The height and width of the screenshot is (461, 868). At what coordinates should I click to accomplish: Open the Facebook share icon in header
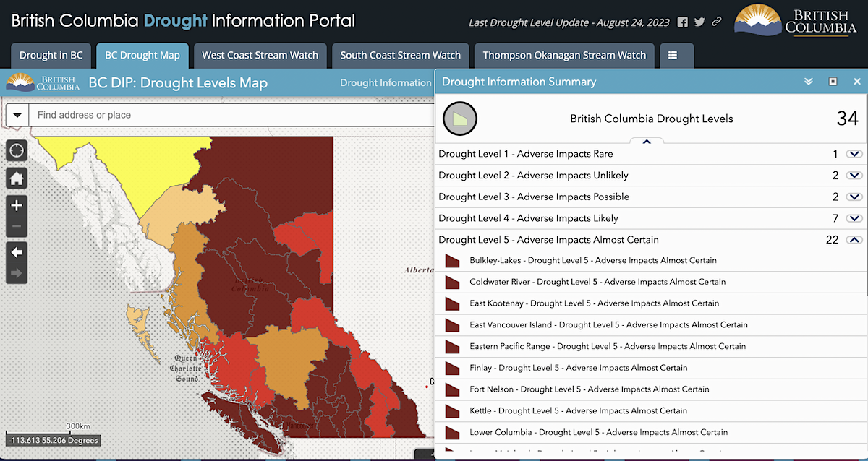click(683, 22)
